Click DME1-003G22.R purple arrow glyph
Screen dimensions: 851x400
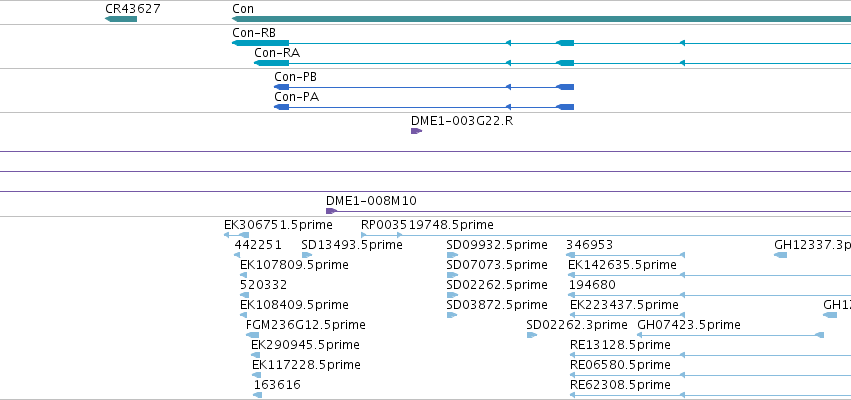416,131
